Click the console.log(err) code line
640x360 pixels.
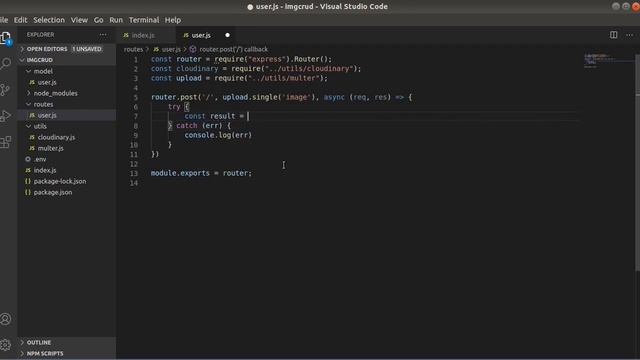point(218,135)
